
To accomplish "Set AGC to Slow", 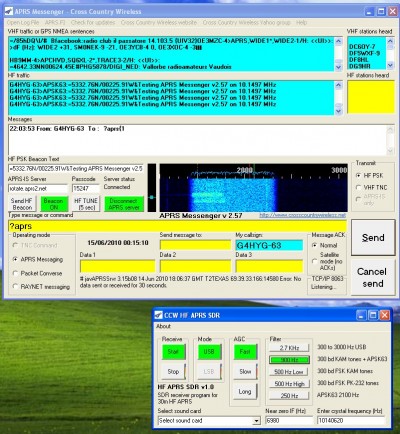I will point(245,371).
